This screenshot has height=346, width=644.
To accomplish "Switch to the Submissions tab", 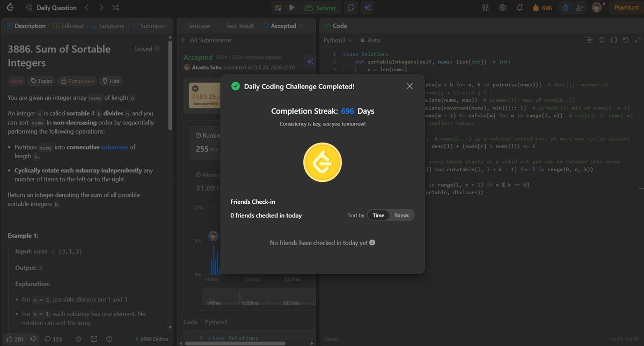I will click(x=149, y=26).
